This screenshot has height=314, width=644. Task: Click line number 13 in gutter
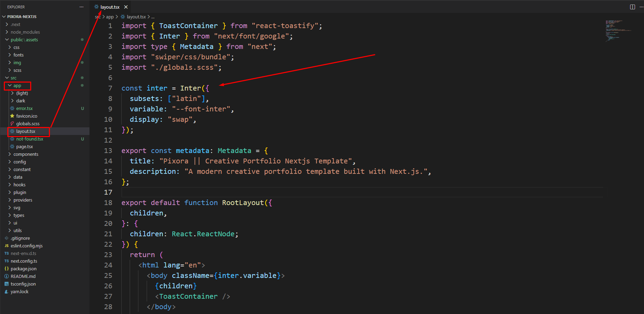pyautogui.click(x=108, y=151)
